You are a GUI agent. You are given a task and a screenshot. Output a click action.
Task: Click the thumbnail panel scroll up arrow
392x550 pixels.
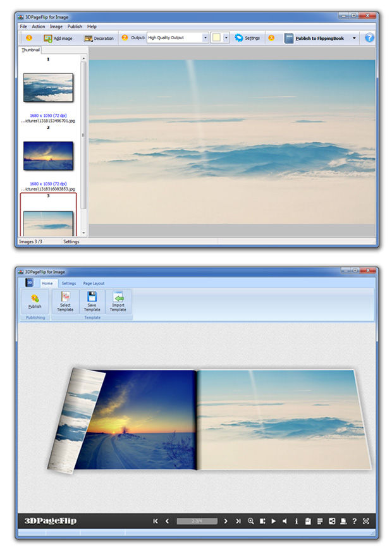pyautogui.click(x=83, y=58)
